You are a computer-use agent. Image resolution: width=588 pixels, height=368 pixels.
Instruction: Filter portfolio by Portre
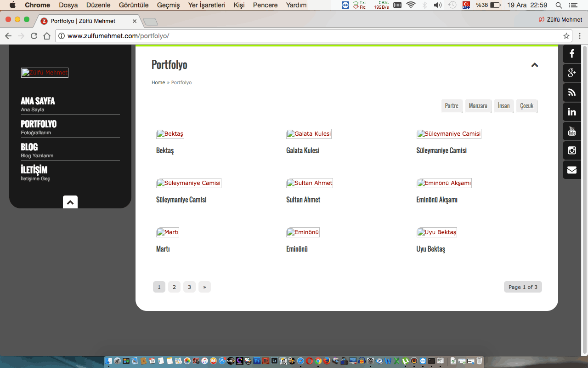(452, 106)
